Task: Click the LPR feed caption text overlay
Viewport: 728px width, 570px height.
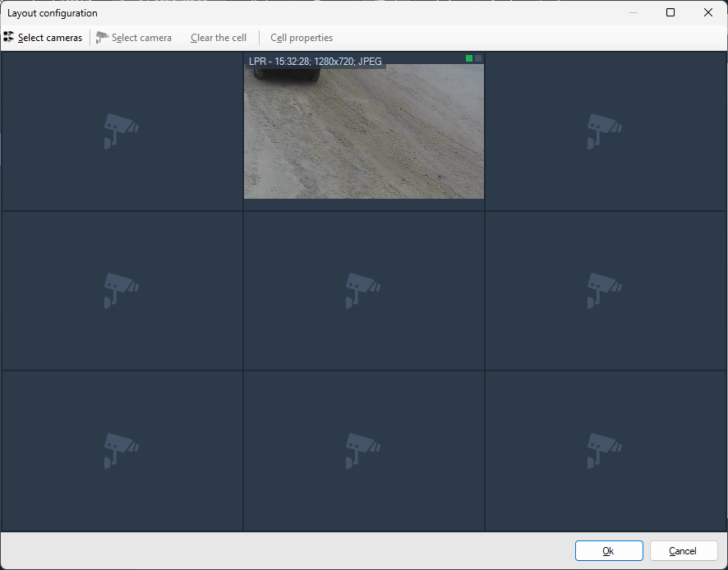Action: pos(316,62)
